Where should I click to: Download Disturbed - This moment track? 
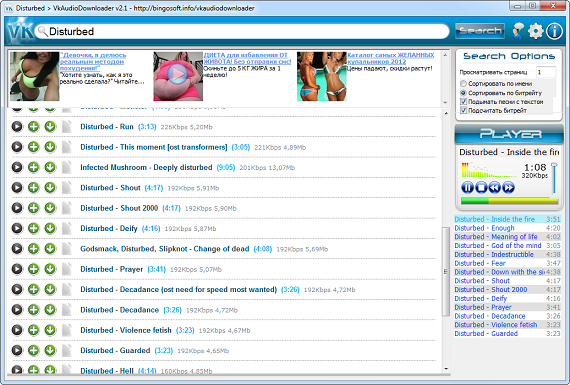coord(50,147)
